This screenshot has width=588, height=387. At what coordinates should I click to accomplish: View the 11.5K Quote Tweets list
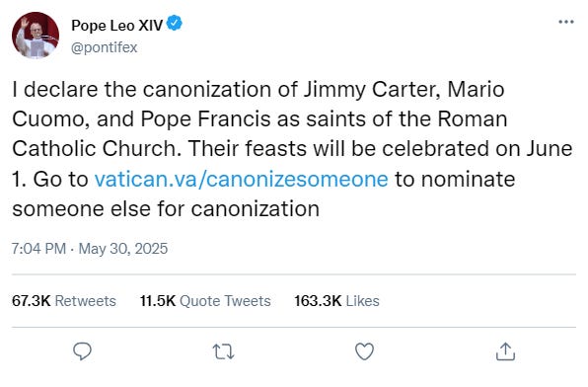point(205,301)
